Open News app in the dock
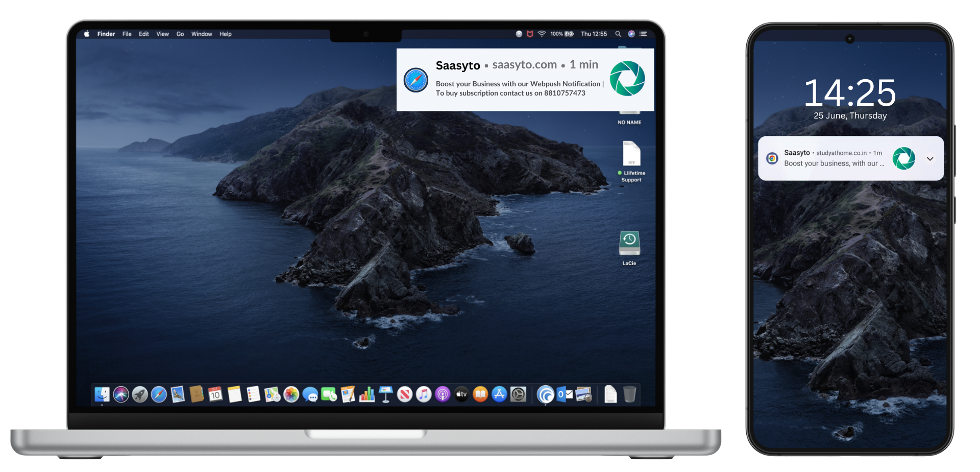The height and width of the screenshot is (472, 980). pos(405,394)
